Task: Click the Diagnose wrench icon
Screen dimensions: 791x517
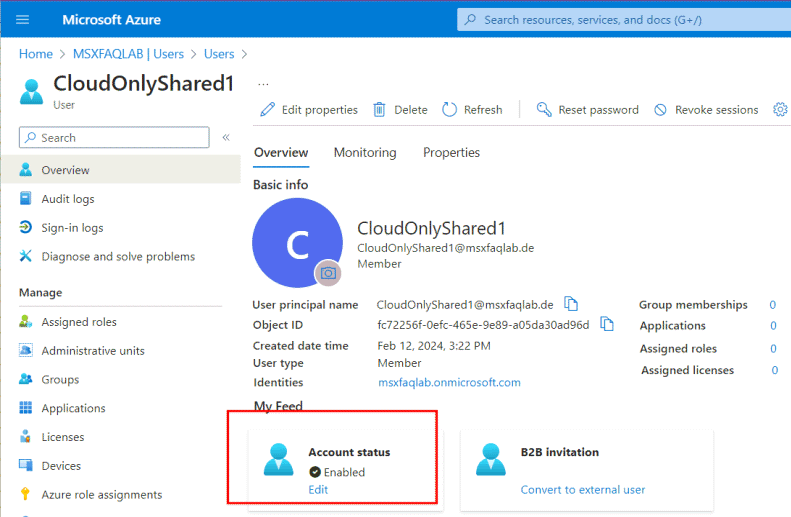Action: tap(25, 256)
